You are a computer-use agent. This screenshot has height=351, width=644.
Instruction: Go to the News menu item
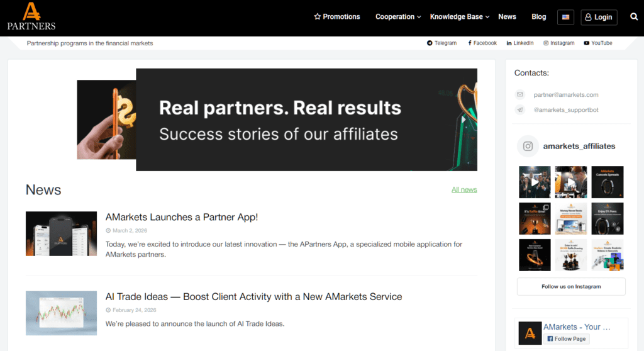(508, 17)
